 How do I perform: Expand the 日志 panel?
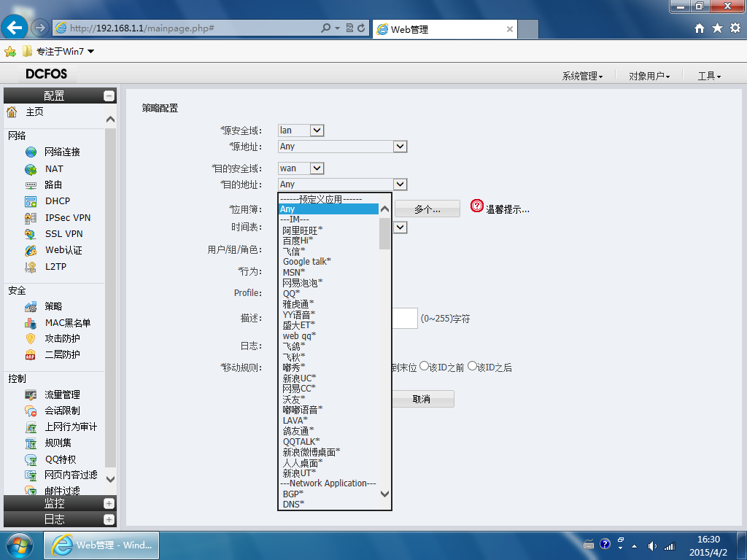pyautogui.click(x=109, y=519)
